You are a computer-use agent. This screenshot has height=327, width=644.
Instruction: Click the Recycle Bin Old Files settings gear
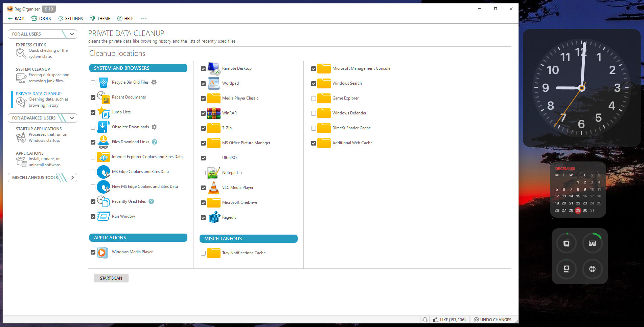pos(154,82)
